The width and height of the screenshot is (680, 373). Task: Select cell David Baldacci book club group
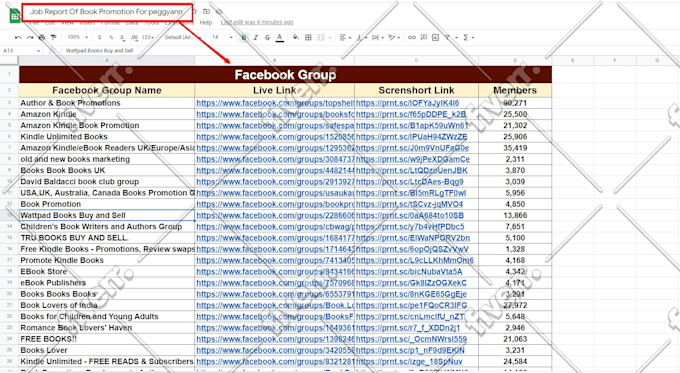(107, 182)
